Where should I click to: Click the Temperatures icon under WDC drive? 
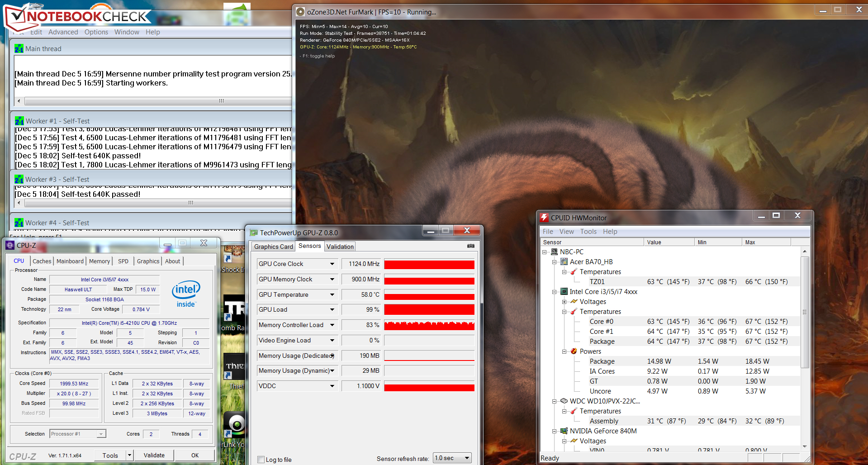(574, 411)
